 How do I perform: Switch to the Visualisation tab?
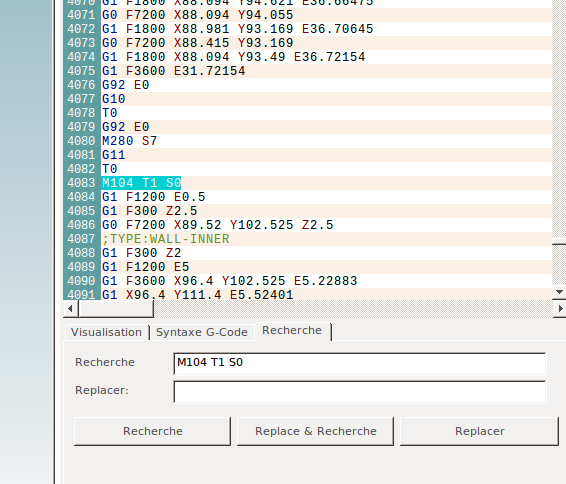pos(106,332)
